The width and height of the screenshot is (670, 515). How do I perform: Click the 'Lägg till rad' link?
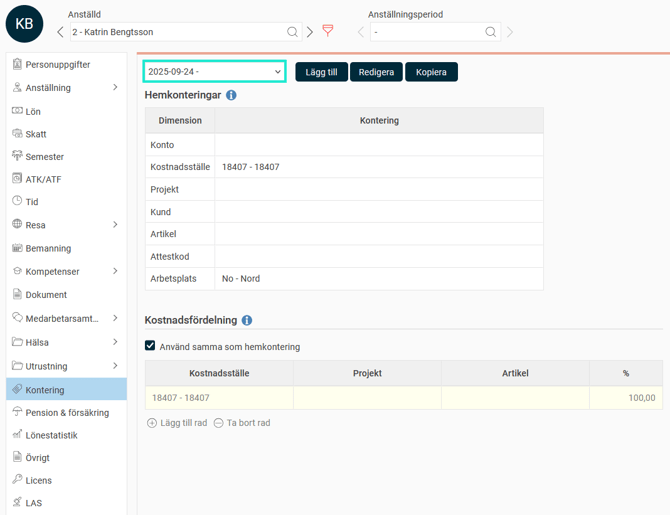[177, 423]
